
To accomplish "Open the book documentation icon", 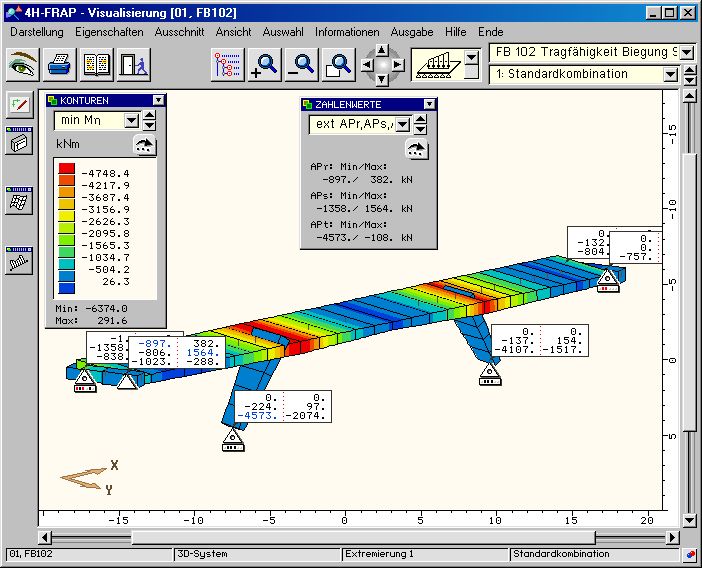I will click(x=96, y=65).
